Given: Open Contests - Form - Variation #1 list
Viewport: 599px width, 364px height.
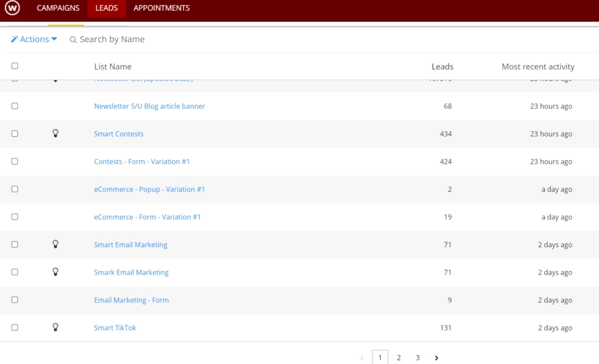Looking at the screenshot, I should [x=142, y=161].
